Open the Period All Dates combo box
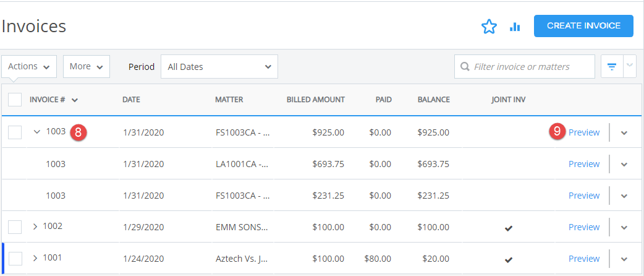Screen dimensions: 644x276 tap(219, 67)
